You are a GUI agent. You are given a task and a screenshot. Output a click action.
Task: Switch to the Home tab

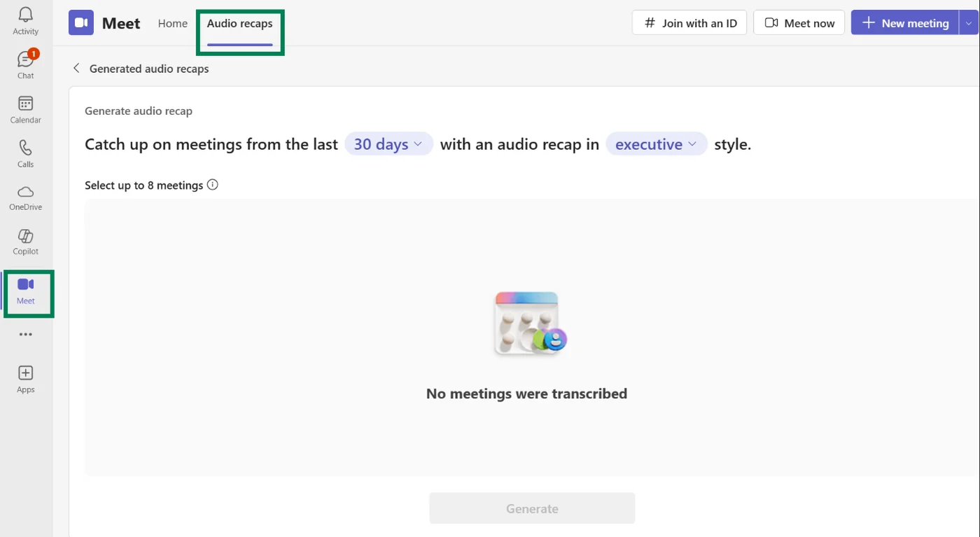[173, 23]
